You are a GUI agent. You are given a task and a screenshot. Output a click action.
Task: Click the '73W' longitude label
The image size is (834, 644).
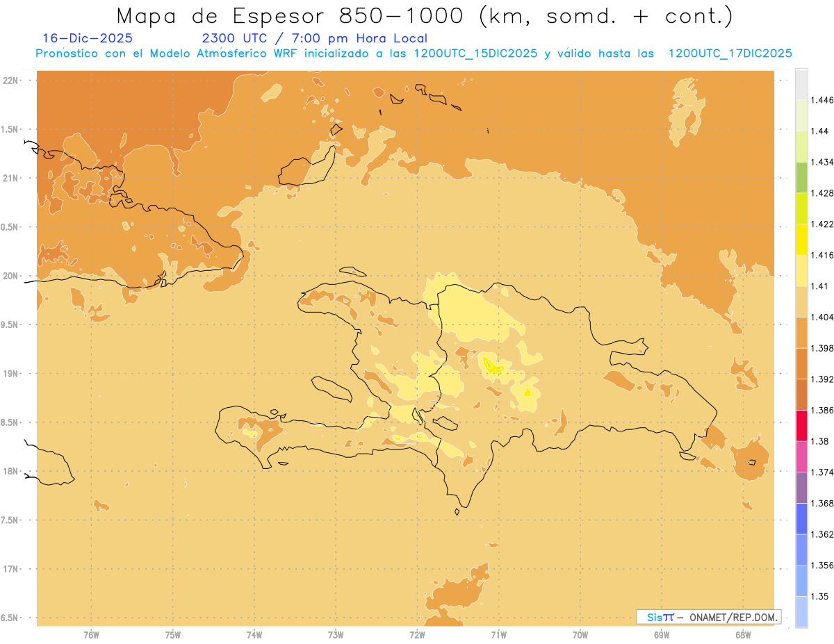(x=336, y=635)
